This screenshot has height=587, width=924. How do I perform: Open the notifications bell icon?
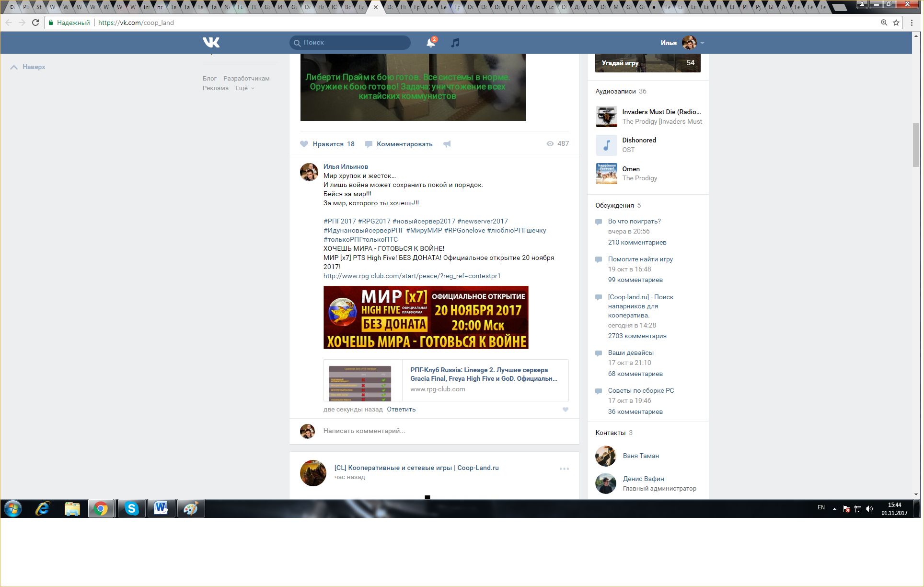point(430,43)
